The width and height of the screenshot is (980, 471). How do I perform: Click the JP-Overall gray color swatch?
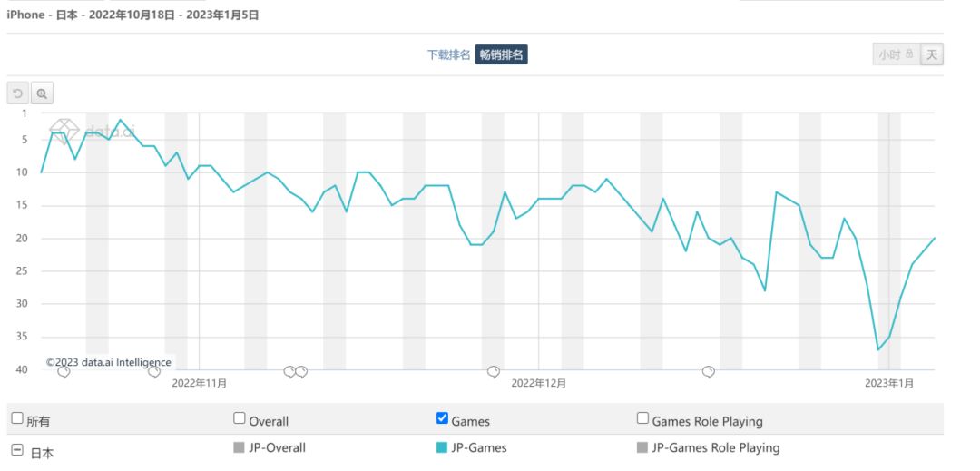tap(240, 447)
